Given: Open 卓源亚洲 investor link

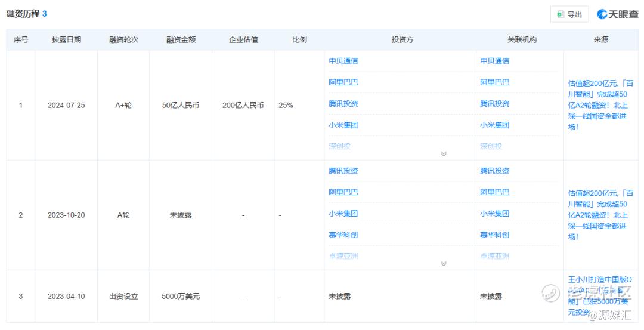Looking at the screenshot, I should pyautogui.click(x=343, y=256).
